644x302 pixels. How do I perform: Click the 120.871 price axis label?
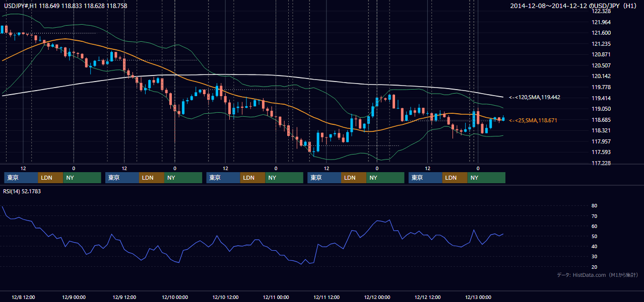point(601,54)
